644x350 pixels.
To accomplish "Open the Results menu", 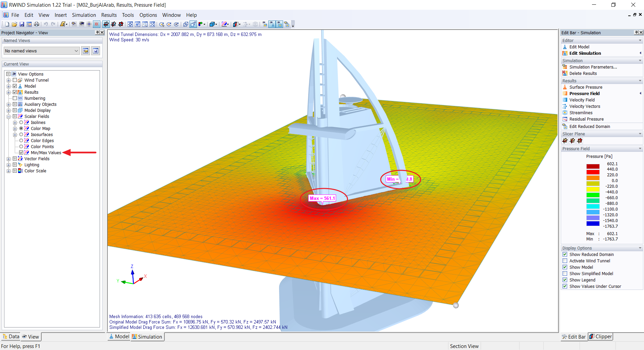I will (109, 15).
